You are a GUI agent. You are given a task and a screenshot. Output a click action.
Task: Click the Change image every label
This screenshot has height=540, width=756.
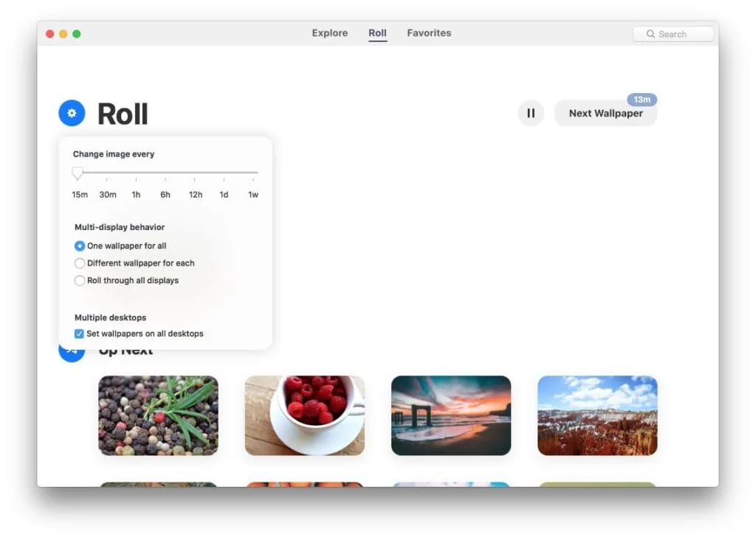tap(114, 154)
